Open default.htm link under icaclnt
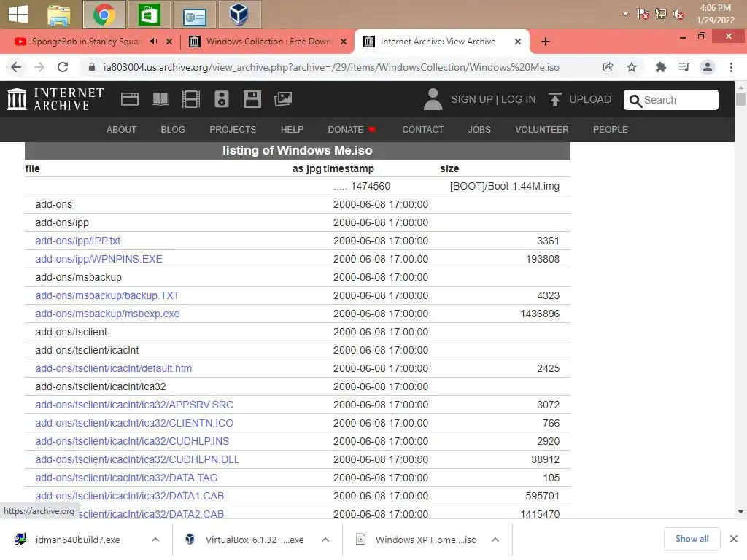This screenshot has height=560, width=747. pos(113,368)
